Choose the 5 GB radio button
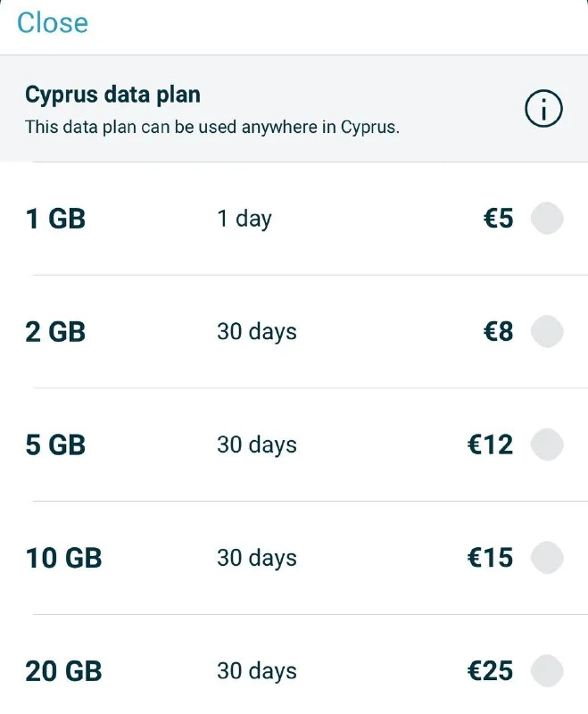 (x=547, y=444)
